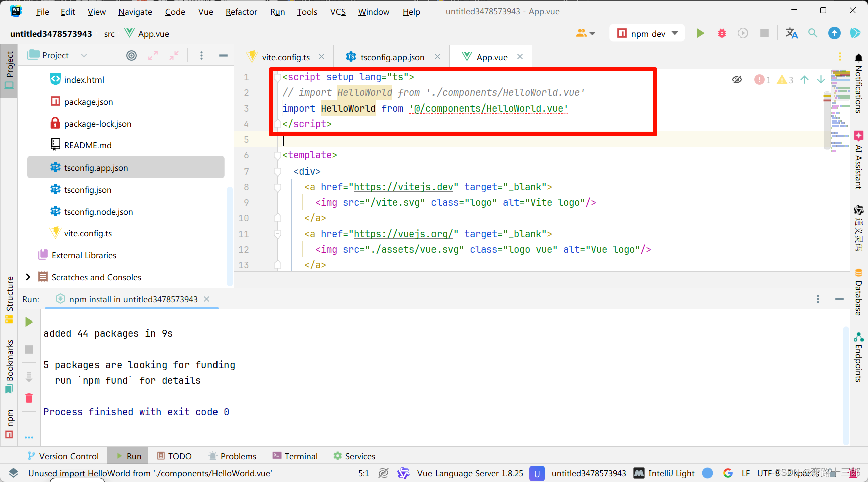Open npm tool window stripe button

pos(9,424)
